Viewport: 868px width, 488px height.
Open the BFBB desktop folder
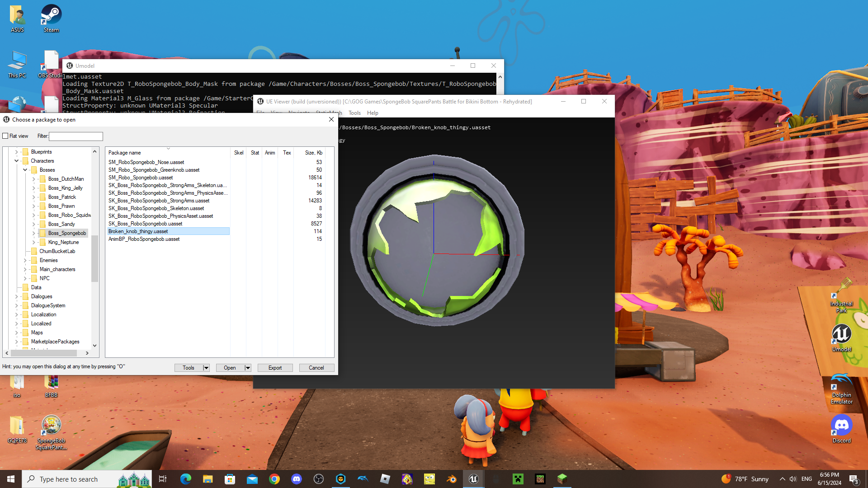point(51,386)
